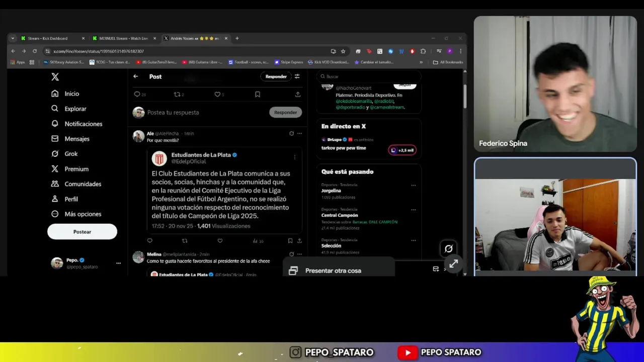Click the Postear button
The height and width of the screenshot is (362, 644).
pyautogui.click(x=82, y=232)
